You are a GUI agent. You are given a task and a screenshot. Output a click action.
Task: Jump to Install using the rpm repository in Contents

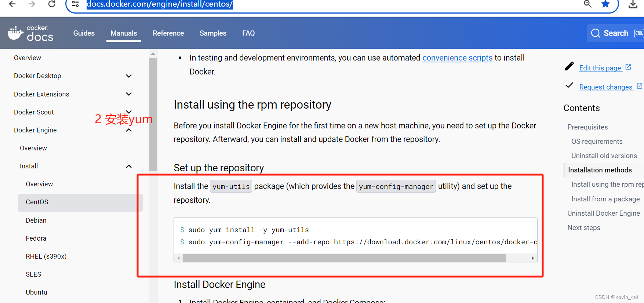[607, 185]
